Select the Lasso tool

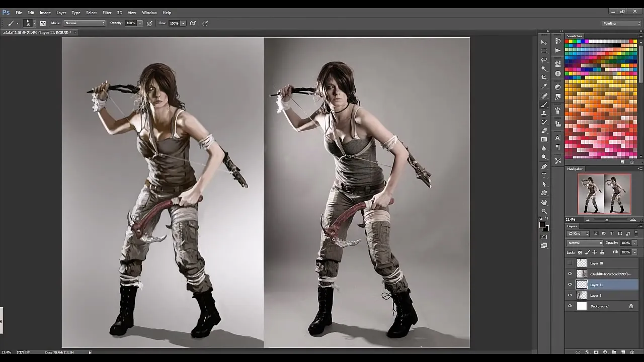544,60
